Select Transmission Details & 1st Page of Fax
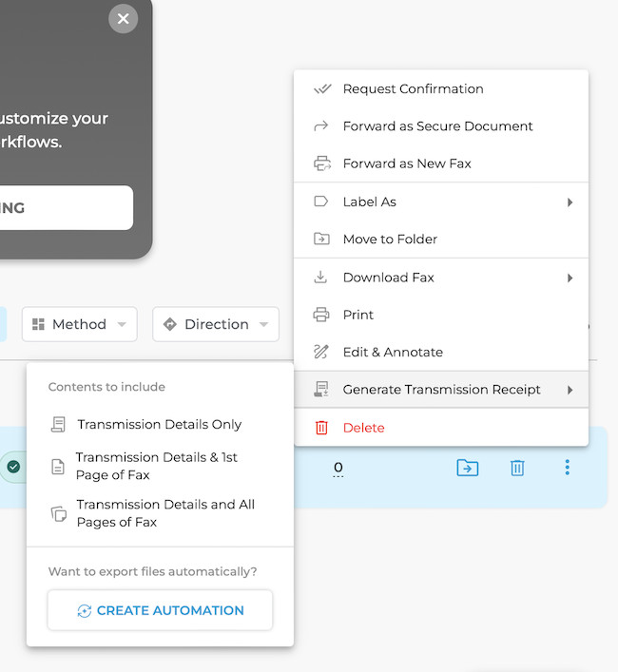 [x=156, y=466]
